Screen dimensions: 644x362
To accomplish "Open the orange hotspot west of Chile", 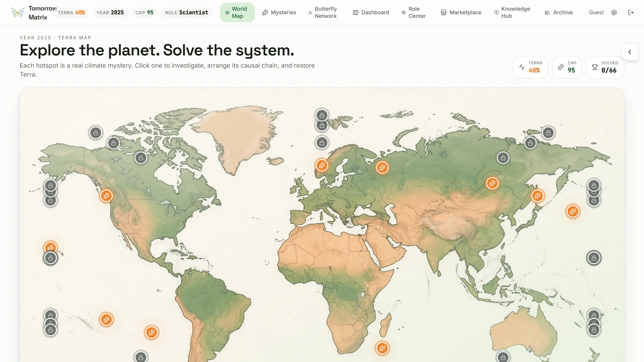I will tap(151, 332).
